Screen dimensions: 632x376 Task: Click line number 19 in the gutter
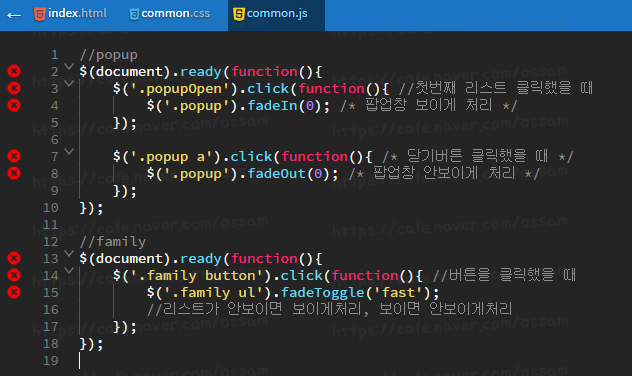tap(51, 361)
